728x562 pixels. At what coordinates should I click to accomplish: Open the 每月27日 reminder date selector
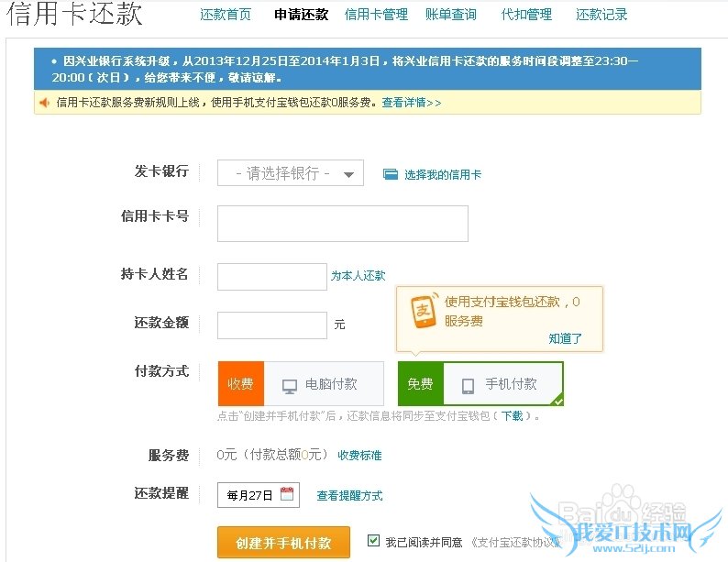click(259, 495)
